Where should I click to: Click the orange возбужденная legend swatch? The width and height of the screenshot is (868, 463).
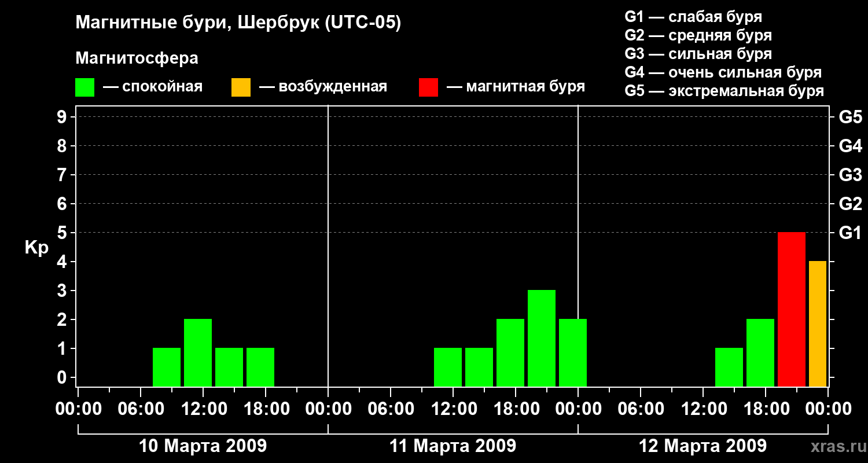click(241, 87)
